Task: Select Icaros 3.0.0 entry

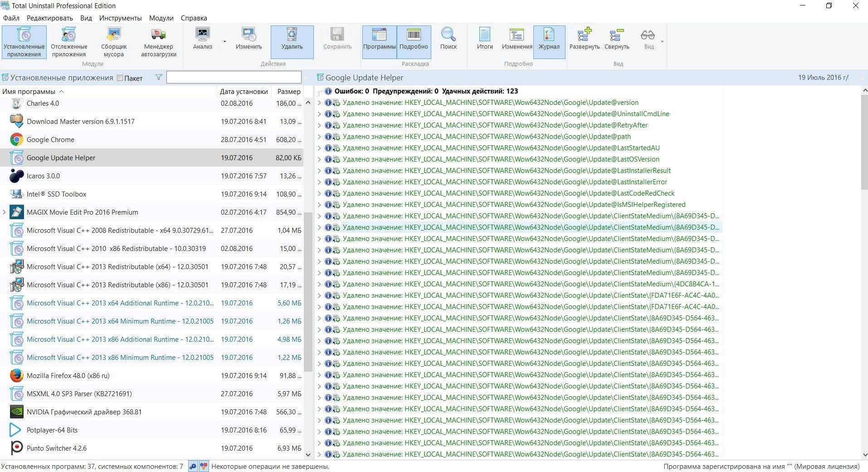Action: (x=151, y=176)
